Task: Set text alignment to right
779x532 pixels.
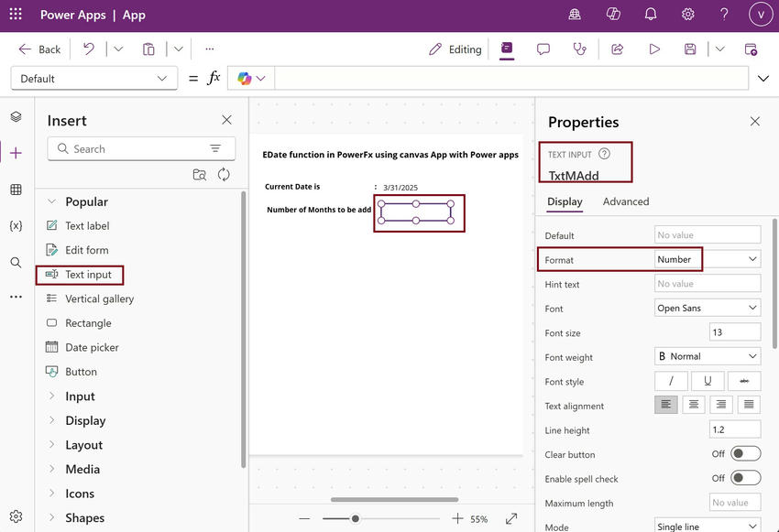Action: pos(721,405)
